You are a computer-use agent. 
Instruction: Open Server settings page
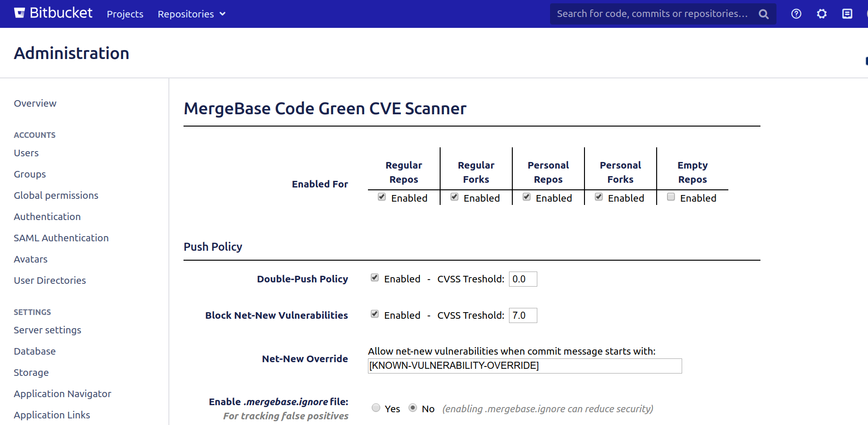[x=48, y=330]
